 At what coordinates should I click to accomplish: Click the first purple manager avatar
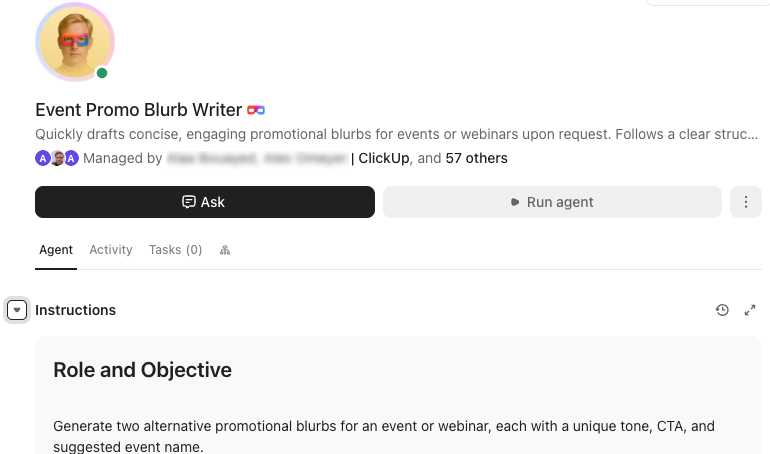point(43,159)
